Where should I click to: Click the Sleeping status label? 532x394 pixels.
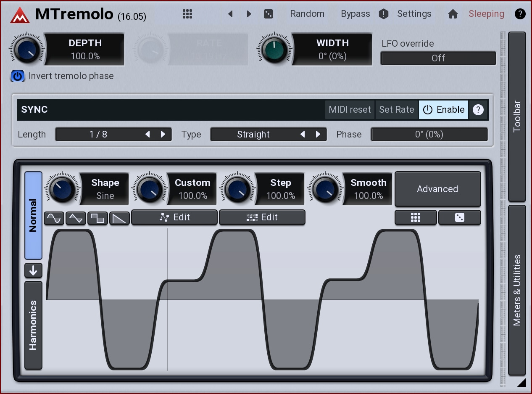point(486,14)
